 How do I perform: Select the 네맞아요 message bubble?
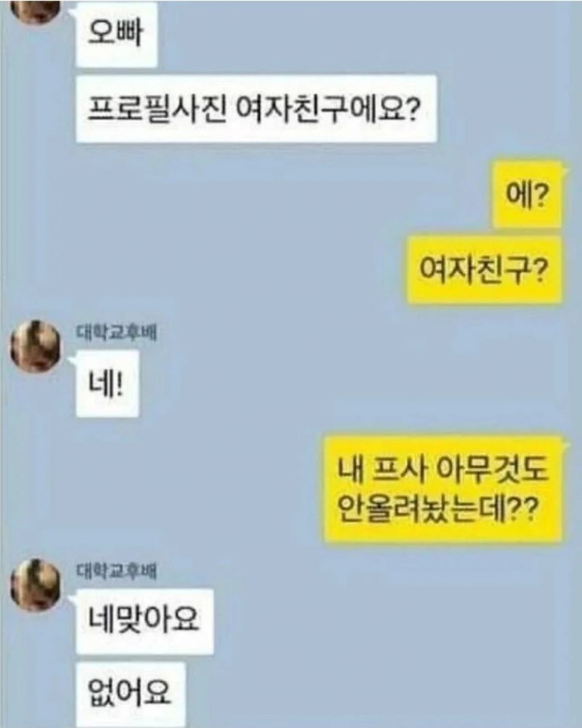coord(144,621)
